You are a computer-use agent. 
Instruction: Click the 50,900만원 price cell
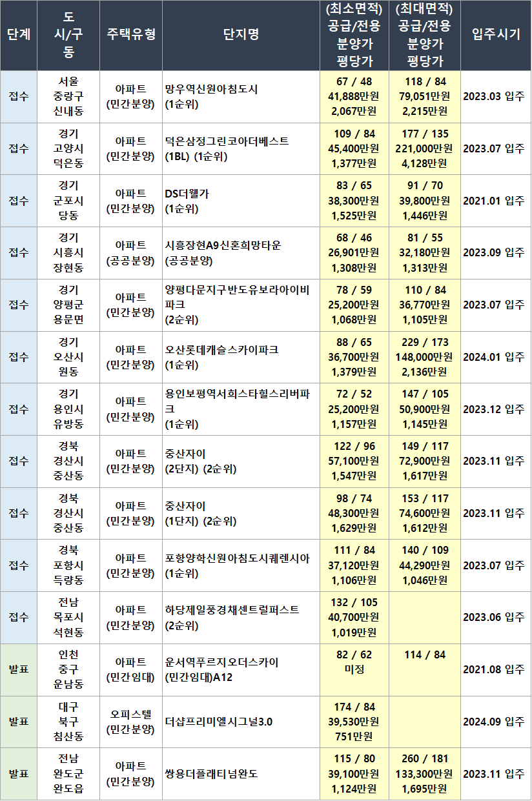click(425, 409)
